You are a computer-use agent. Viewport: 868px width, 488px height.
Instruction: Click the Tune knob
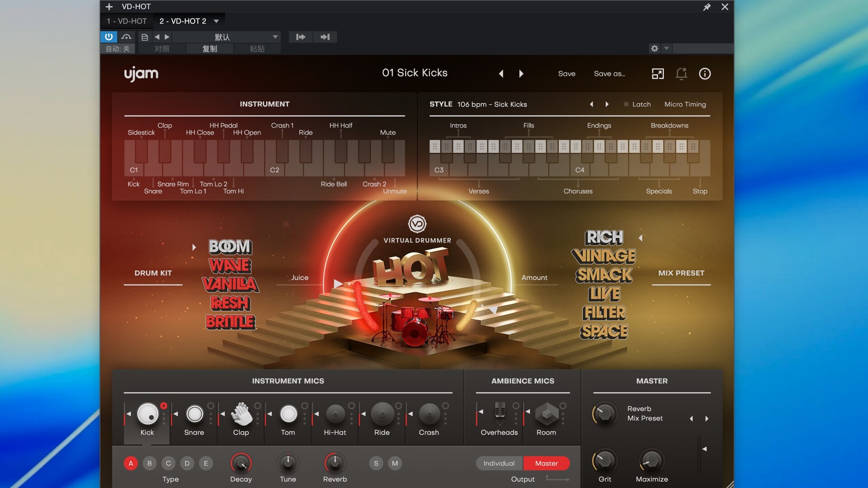pos(288,463)
